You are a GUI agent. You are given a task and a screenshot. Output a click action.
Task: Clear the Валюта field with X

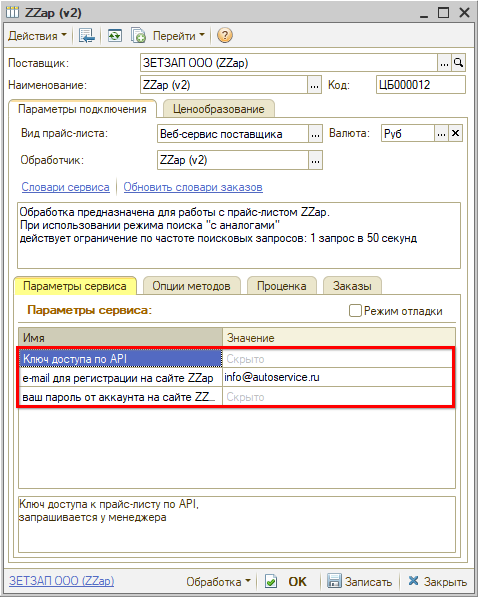pos(456,134)
